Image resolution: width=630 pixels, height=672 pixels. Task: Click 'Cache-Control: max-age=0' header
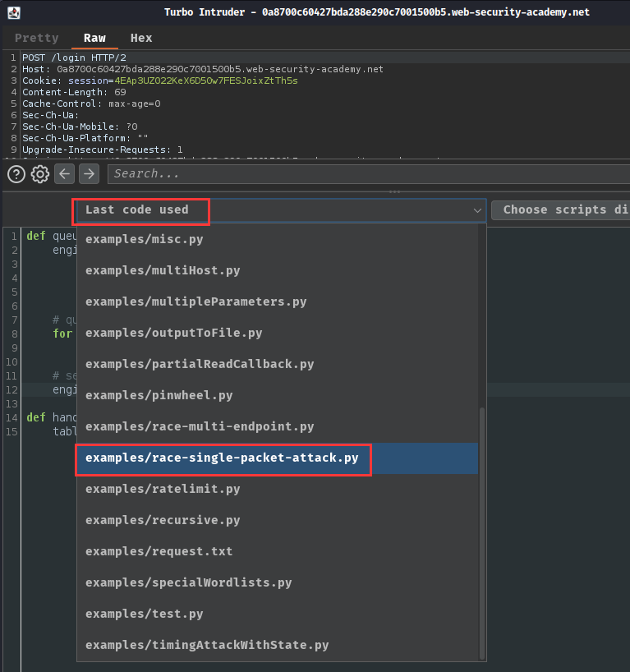point(91,104)
